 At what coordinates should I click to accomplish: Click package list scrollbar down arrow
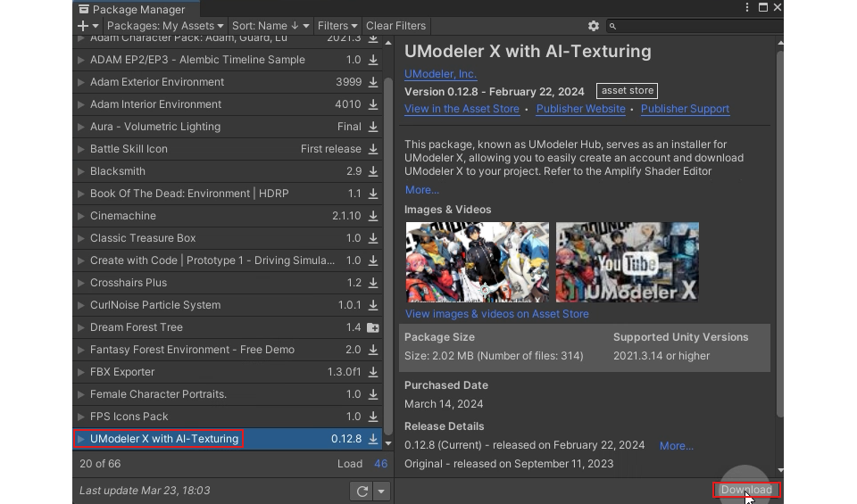[388, 443]
